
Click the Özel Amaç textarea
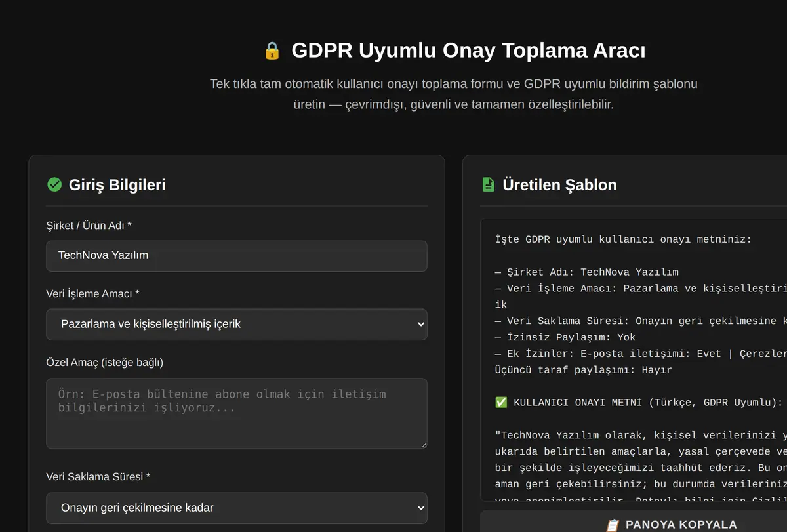click(237, 413)
